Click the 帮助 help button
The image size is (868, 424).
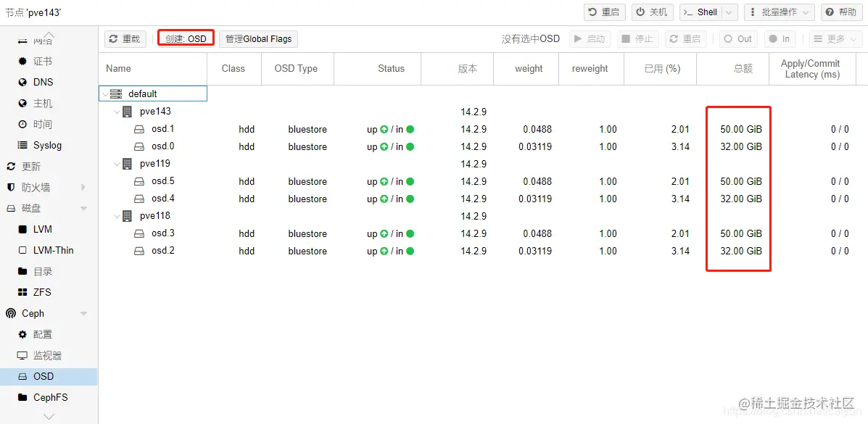point(842,12)
